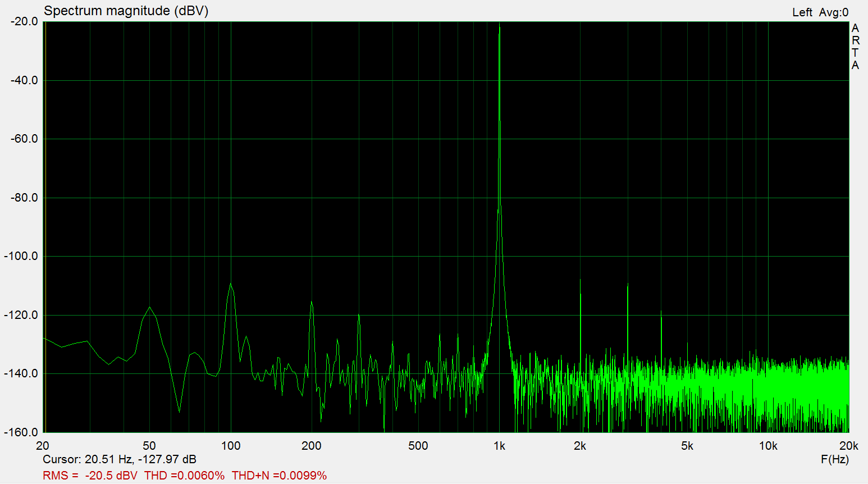The height and width of the screenshot is (484, 868).
Task: Click the '1k' frequency axis label
Action: (499, 446)
